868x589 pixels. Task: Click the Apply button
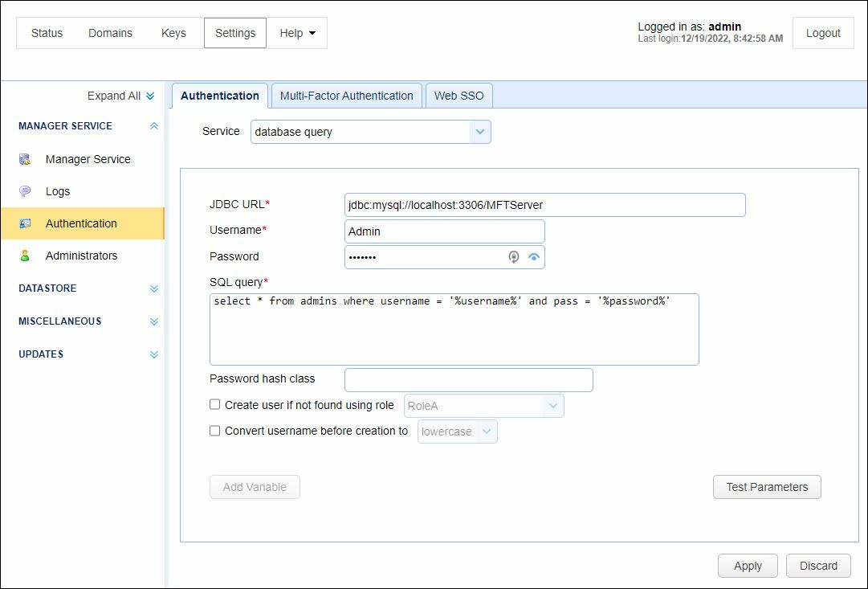click(748, 566)
